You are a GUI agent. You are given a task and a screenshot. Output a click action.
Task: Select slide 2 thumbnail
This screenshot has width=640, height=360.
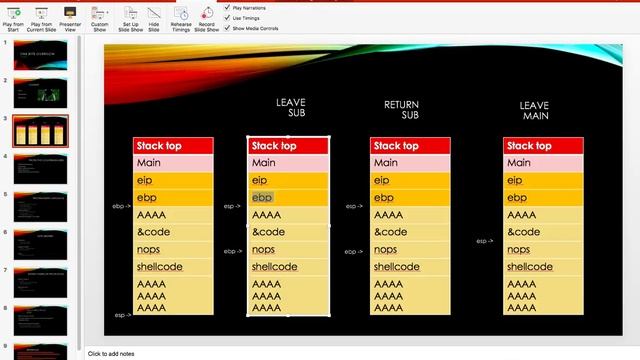tap(40, 93)
